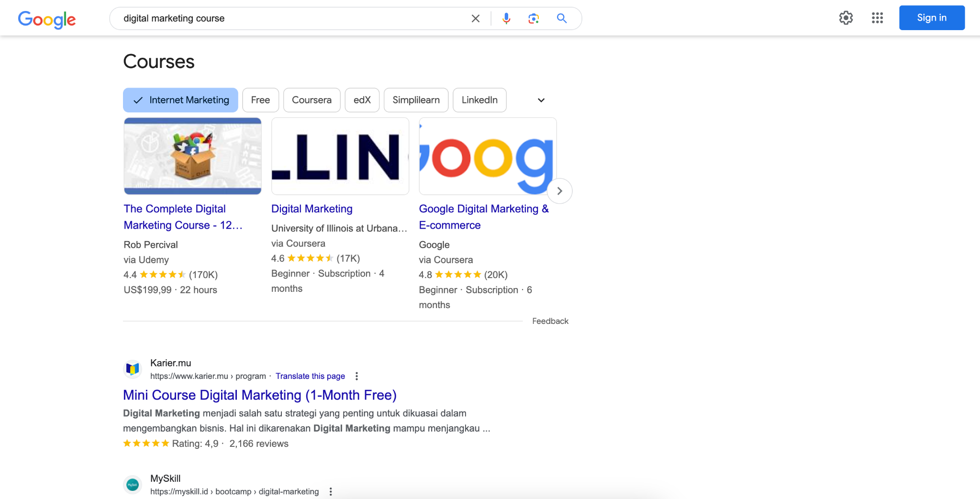This screenshot has width=980, height=499.
Task: Start voice search with the microphone icon
Action: point(506,19)
